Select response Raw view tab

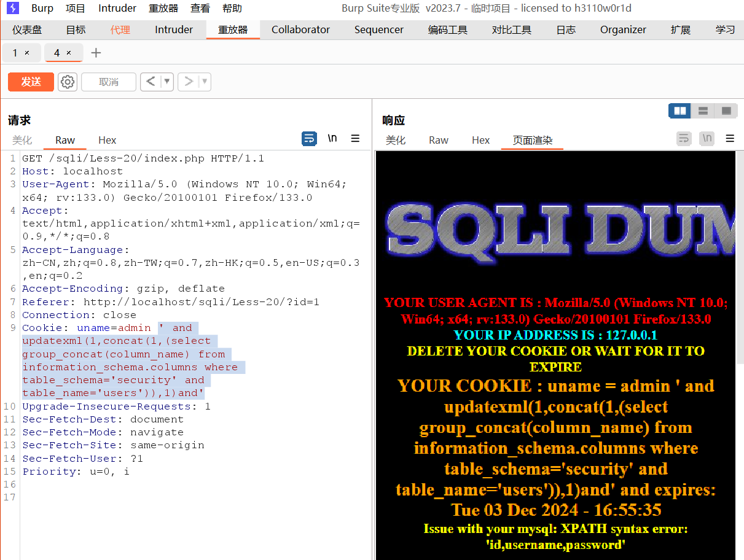[439, 140]
